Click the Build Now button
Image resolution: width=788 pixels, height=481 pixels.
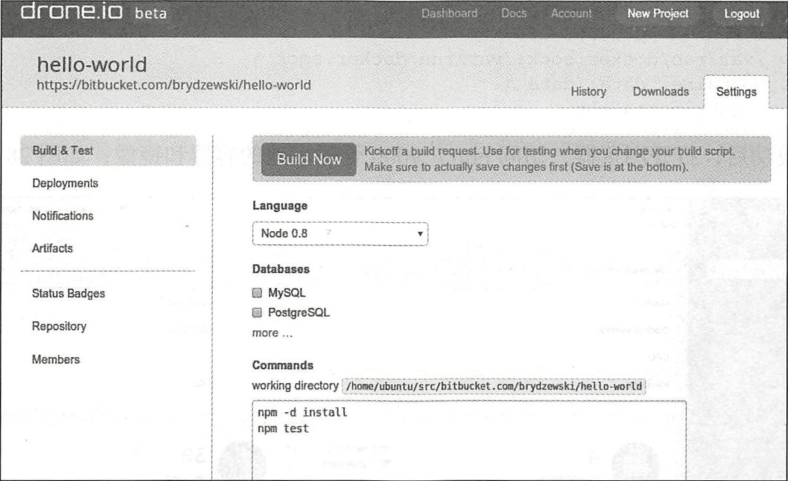tap(309, 159)
